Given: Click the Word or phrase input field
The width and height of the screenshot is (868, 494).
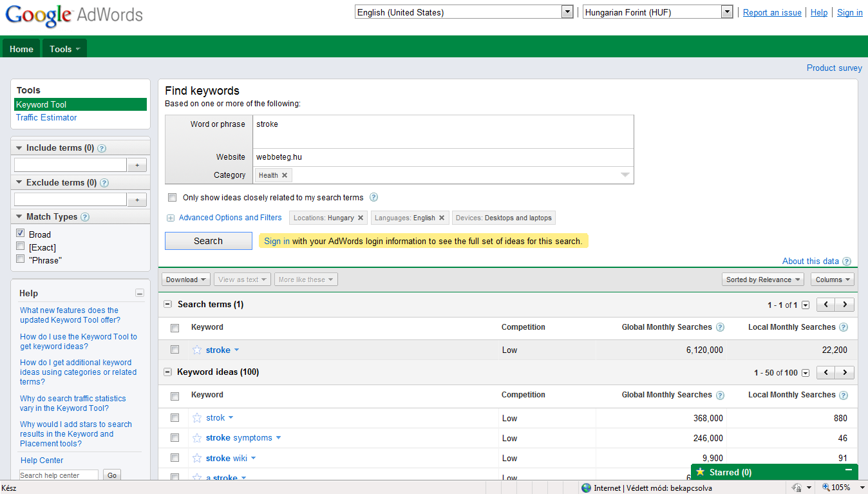Looking at the screenshot, I should pyautogui.click(x=443, y=132).
